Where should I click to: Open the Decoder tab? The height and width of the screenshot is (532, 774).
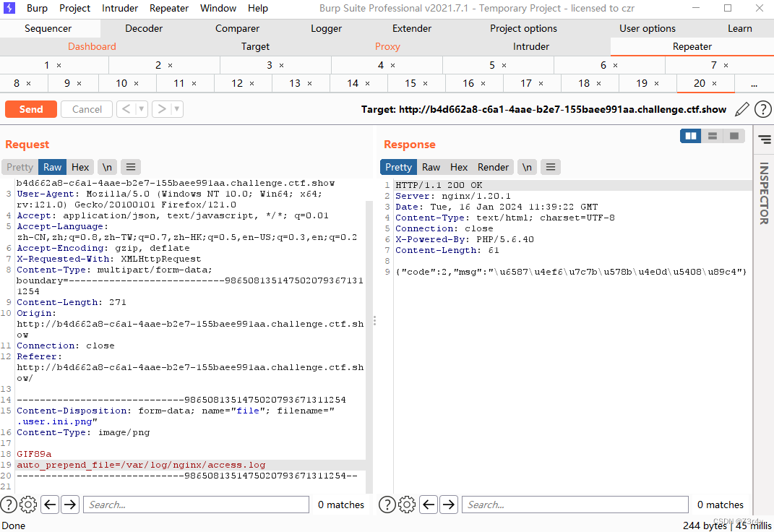[x=144, y=29]
